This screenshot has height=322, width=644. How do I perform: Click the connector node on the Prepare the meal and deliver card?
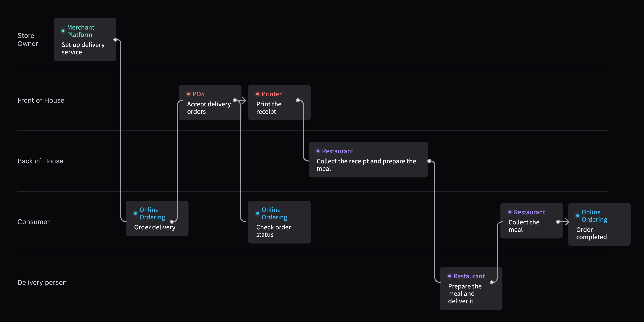(492, 282)
